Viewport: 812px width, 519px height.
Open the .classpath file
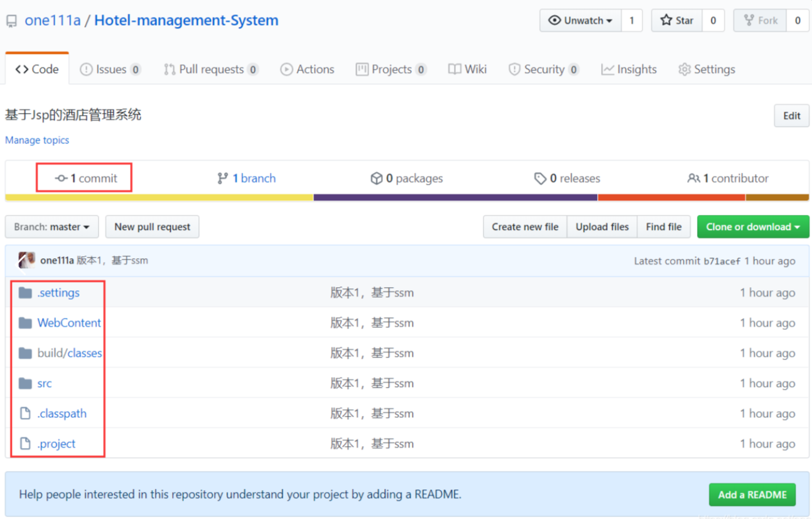tap(62, 413)
